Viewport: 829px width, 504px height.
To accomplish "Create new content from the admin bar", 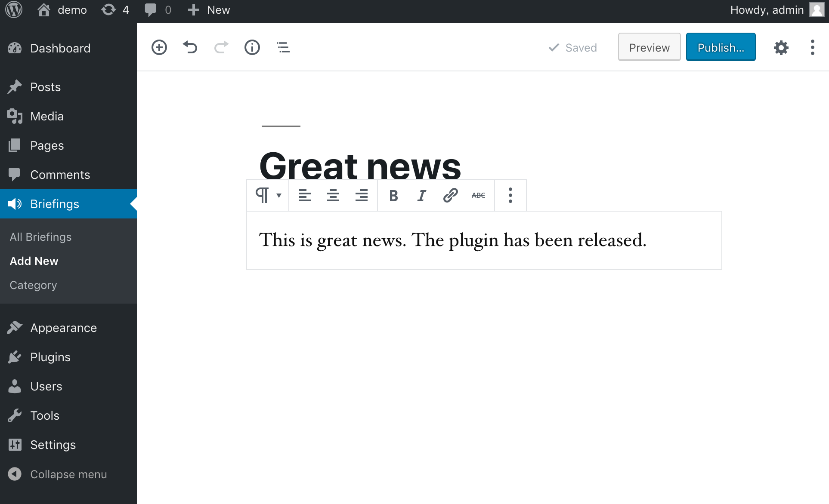I will [x=208, y=9].
